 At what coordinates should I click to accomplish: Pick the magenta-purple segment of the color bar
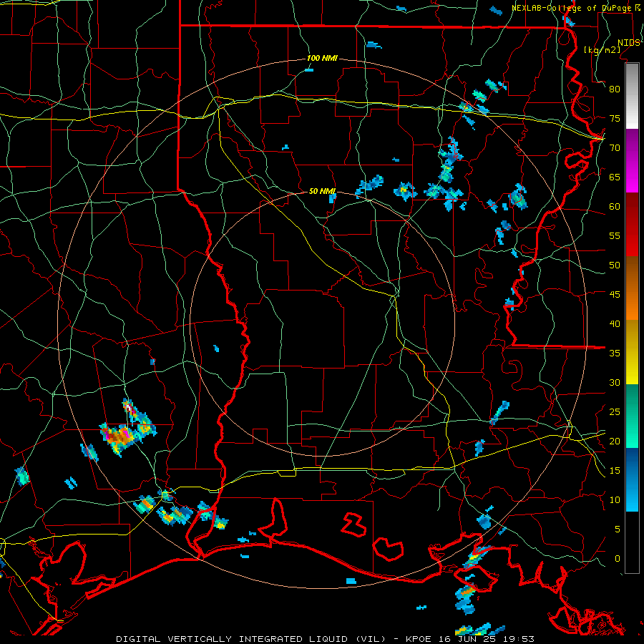point(632,160)
